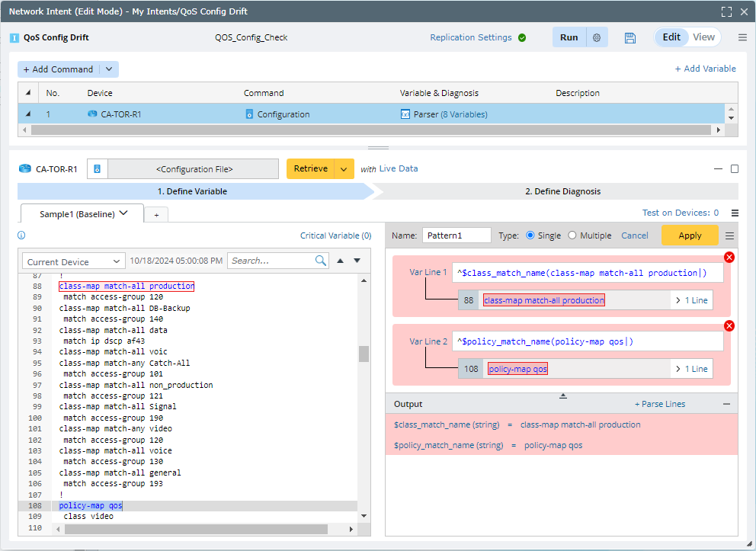
Task: Click the search magnifier icon
Action: 321,261
